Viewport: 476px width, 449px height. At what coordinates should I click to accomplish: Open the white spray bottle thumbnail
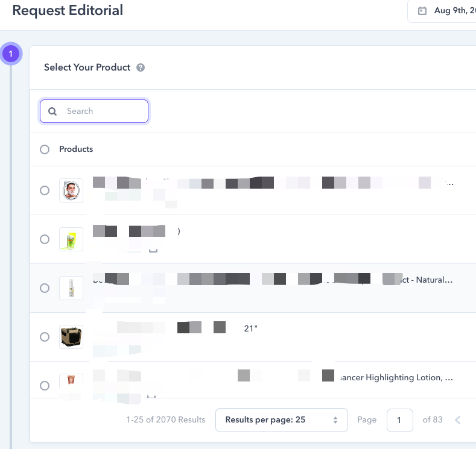click(71, 288)
